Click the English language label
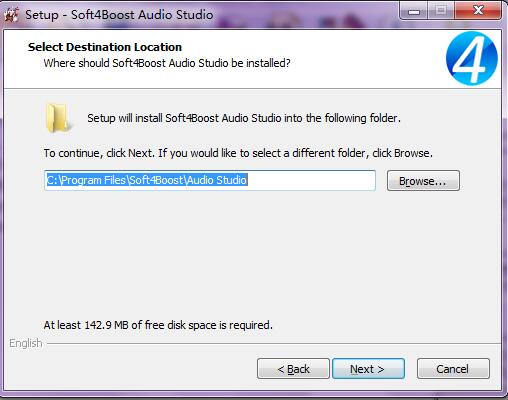508x400 pixels. pyautogui.click(x=26, y=343)
